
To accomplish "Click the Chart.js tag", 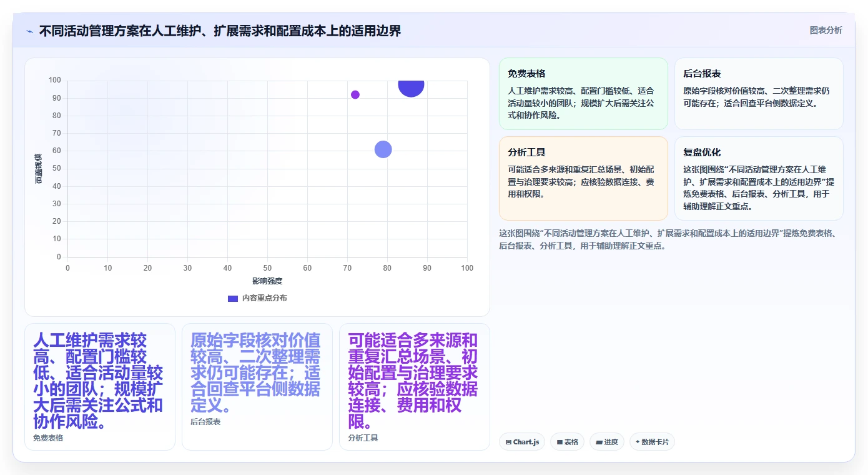I will click(522, 442).
